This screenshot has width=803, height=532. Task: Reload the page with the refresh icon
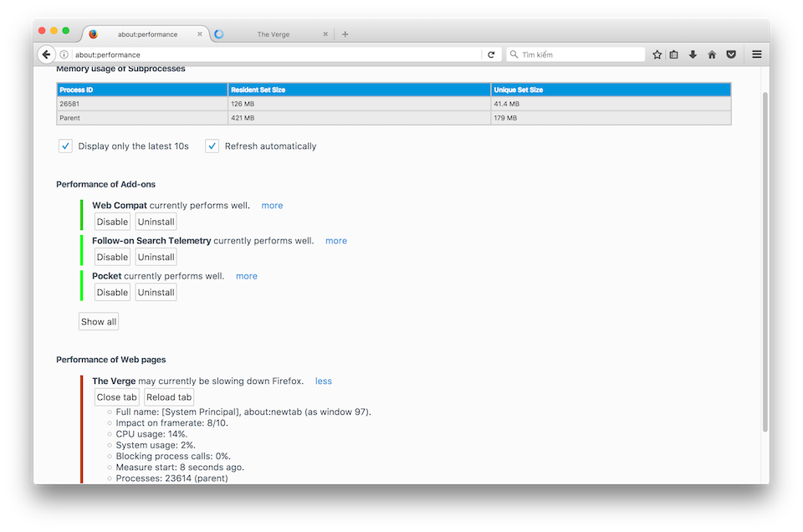(x=491, y=54)
